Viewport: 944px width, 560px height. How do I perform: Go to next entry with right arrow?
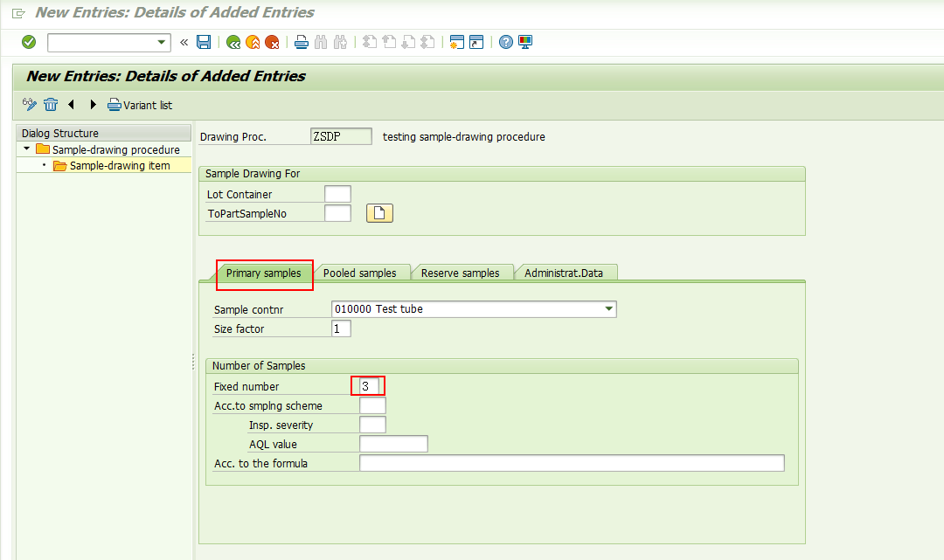coord(93,105)
